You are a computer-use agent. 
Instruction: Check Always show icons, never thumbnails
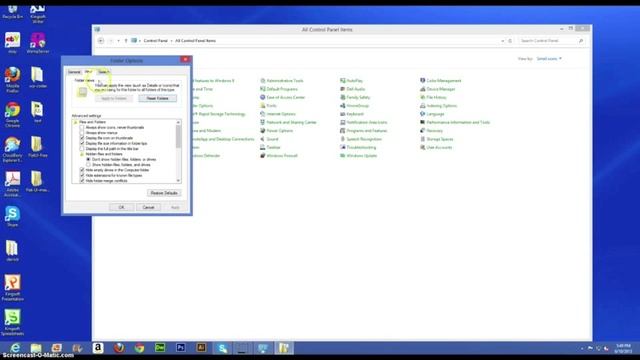click(82, 127)
